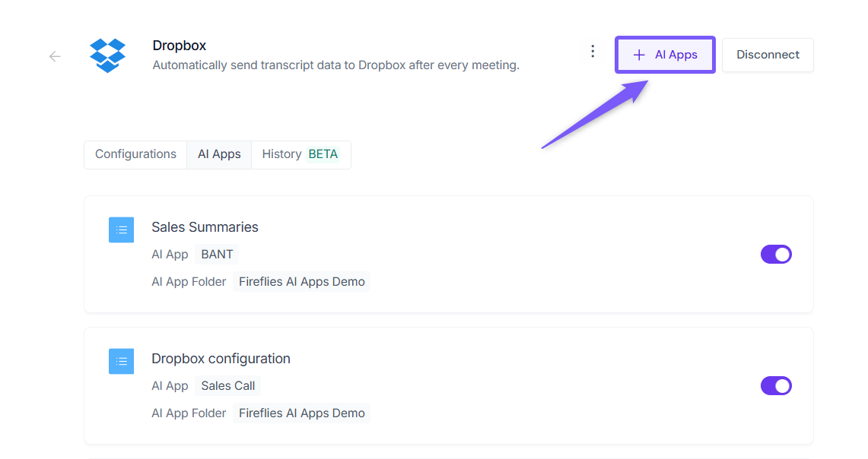
Task: Open the Sales Summaries title
Action: [x=205, y=227]
